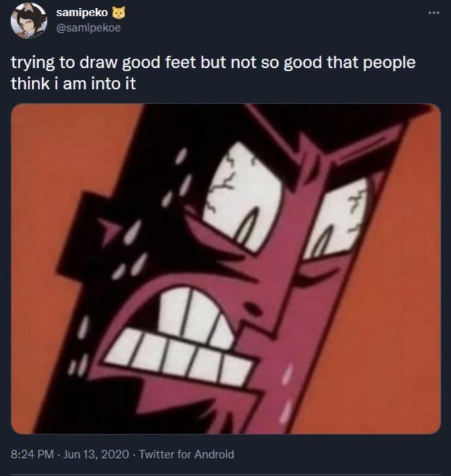Open samipeko's profile avatar
Viewport: 451px width, 476px height.
point(28,20)
